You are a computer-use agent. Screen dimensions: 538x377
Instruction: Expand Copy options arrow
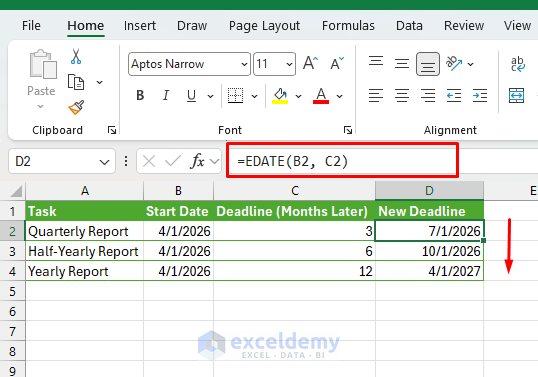[100, 82]
